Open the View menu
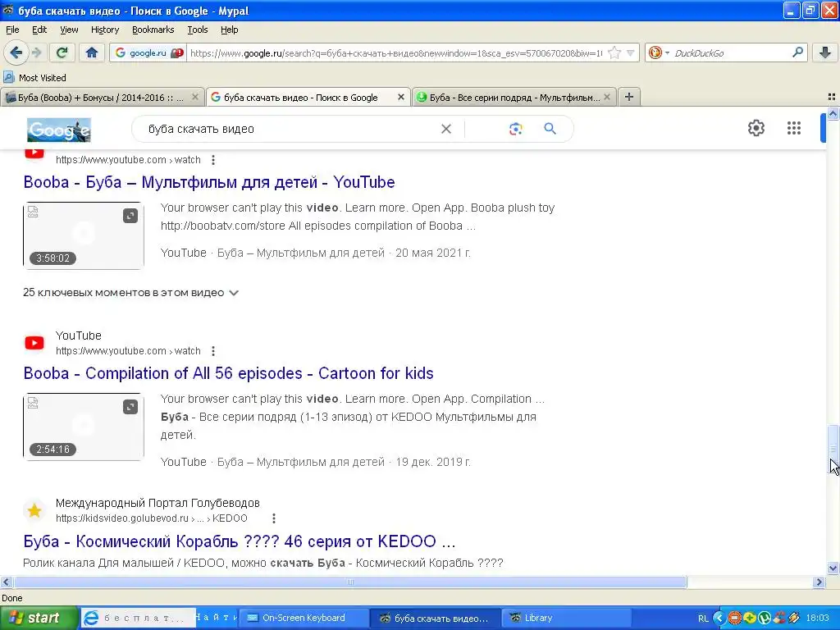Image resolution: width=840 pixels, height=630 pixels. point(69,30)
